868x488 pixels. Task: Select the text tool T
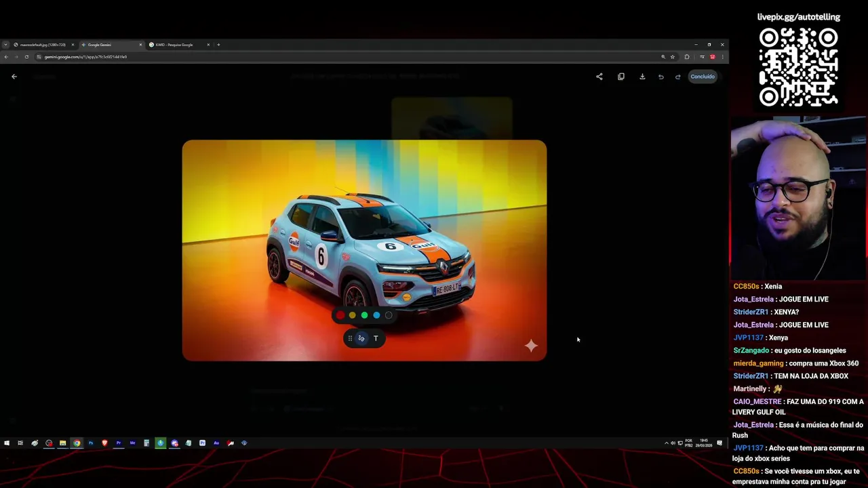click(376, 338)
